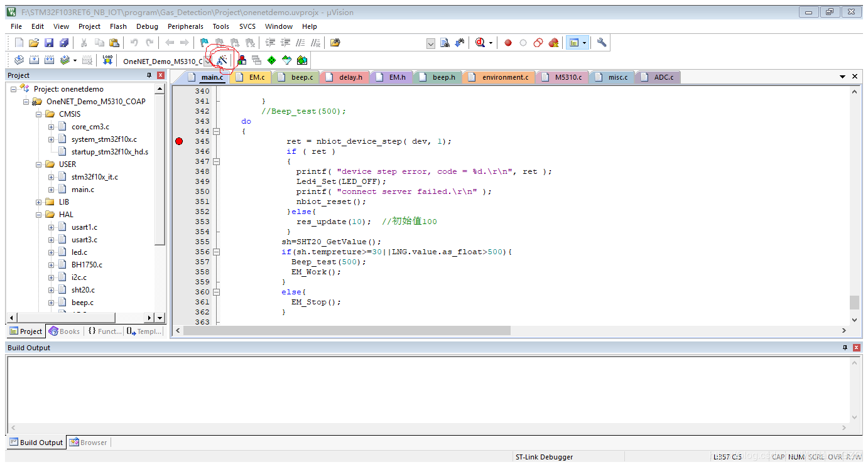868x467 pixels.
Task: Click the Save All toolbar icon
Action: (64, 43)
